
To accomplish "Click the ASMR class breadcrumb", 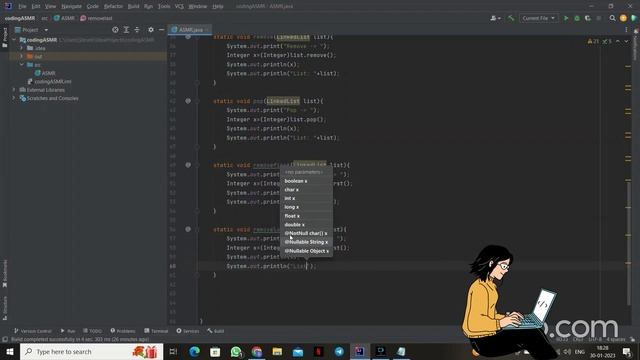I will [x=64, y=18].
